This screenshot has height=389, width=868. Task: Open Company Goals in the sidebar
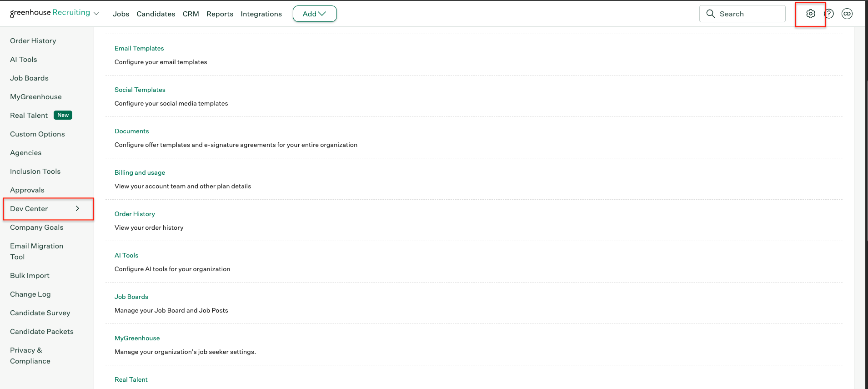coord(37,227)
